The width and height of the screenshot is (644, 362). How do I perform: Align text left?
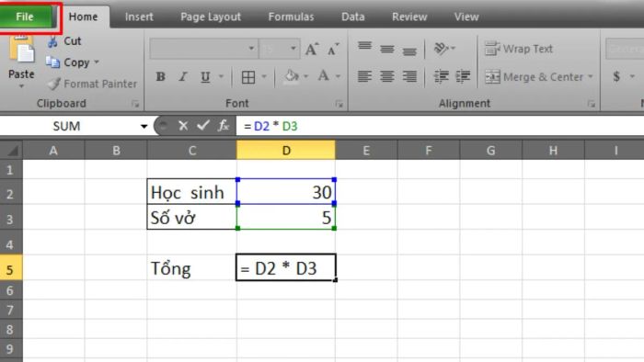[364, 76]
